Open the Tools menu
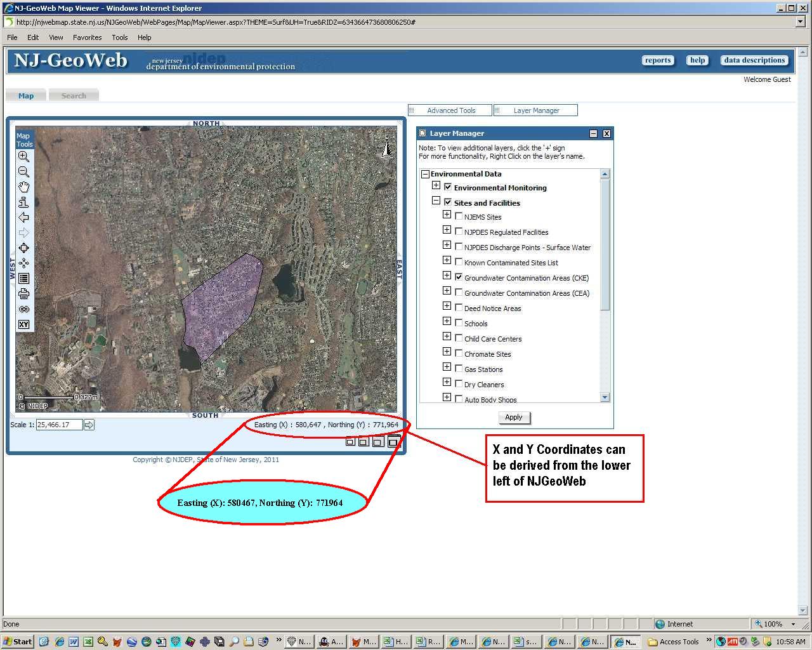This screenshot has width=812, height=650. click(x=120, y=37)
